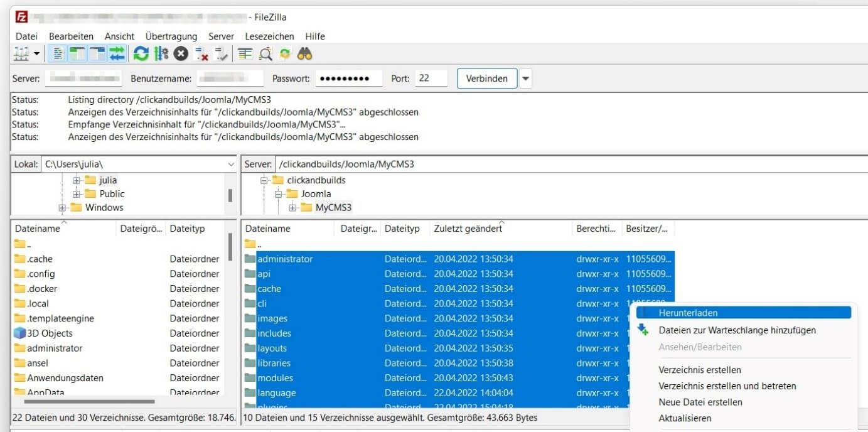Open the Lokal path dropdown

click(x=230, y=165)
